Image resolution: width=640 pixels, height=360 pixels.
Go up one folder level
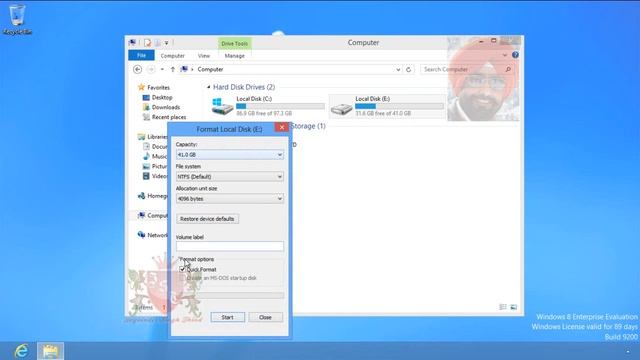pyautogui.click(x=173, y=69)
